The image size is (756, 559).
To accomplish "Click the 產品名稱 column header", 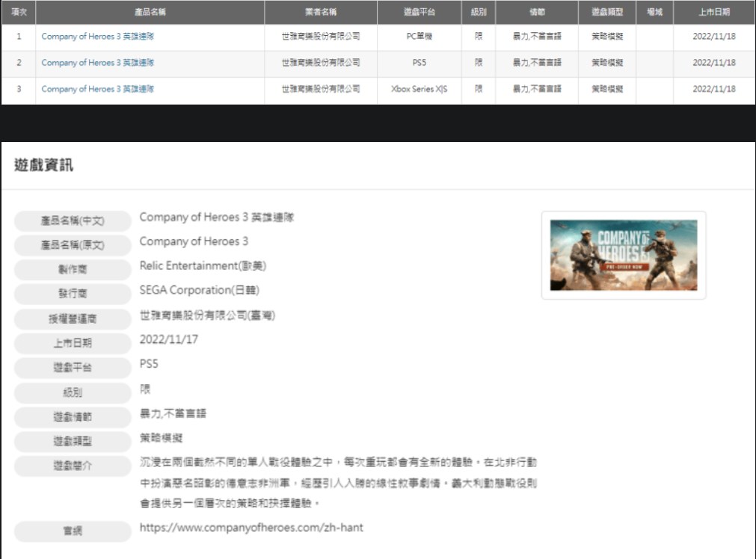I will point(150,12).
